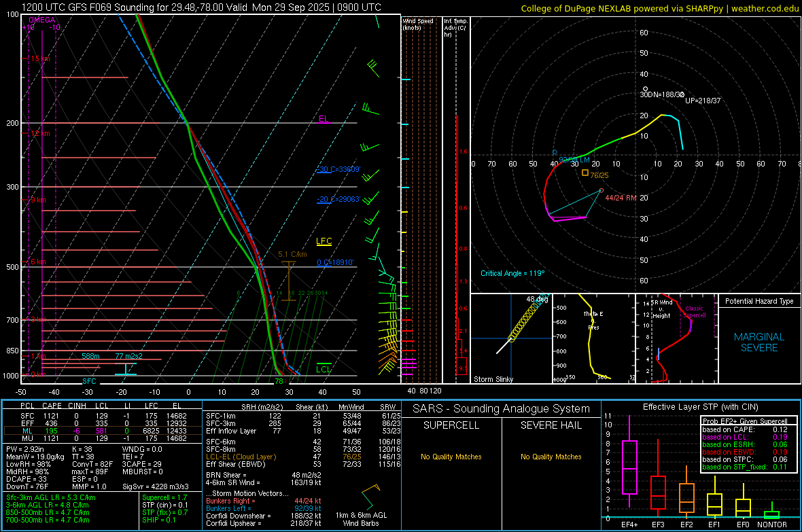This screenshot has width=802, height=532.
Task: Click the SEVERE HAIL column header
Action: click(551, 425)
